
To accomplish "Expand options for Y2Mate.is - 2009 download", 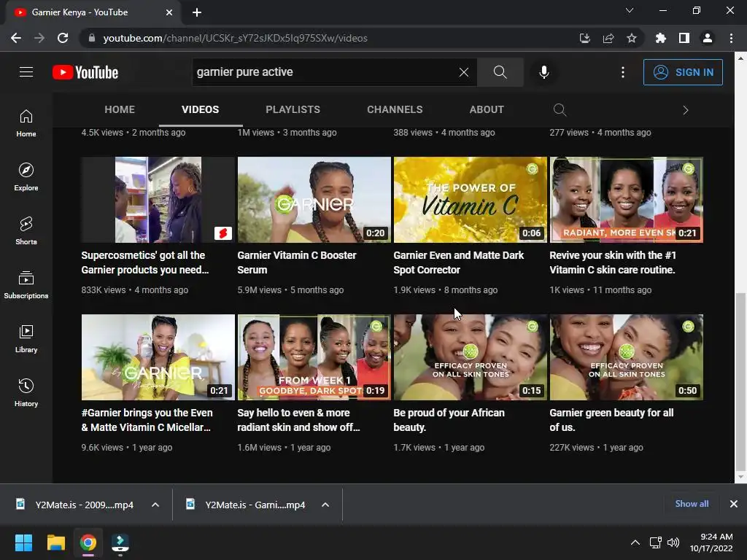I will click(x=155, y=505).
